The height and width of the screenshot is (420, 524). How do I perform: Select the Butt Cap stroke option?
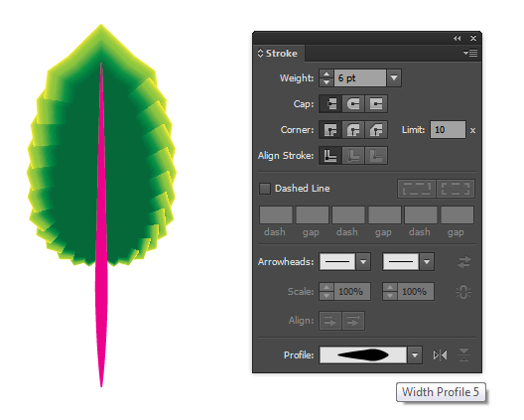tap(330, 103)
